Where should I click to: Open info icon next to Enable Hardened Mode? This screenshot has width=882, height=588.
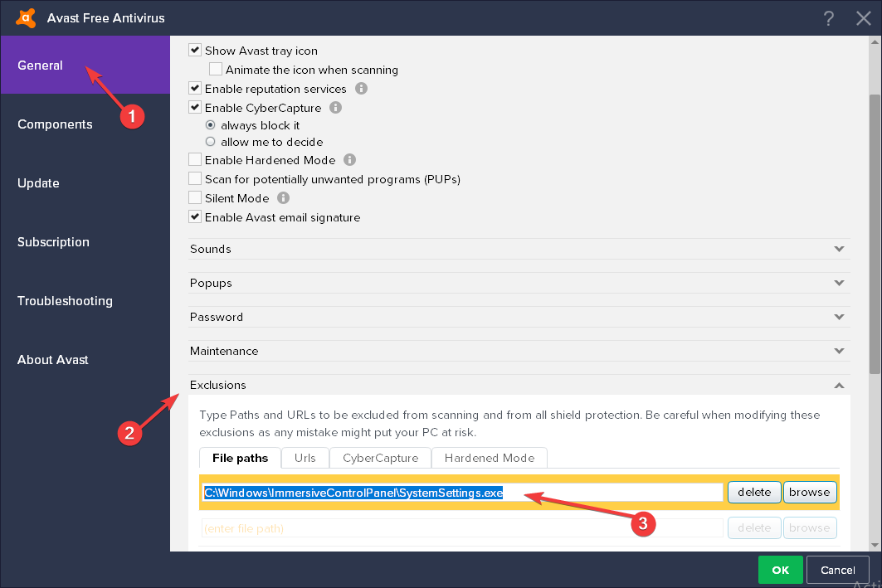(x=349, y=159)
